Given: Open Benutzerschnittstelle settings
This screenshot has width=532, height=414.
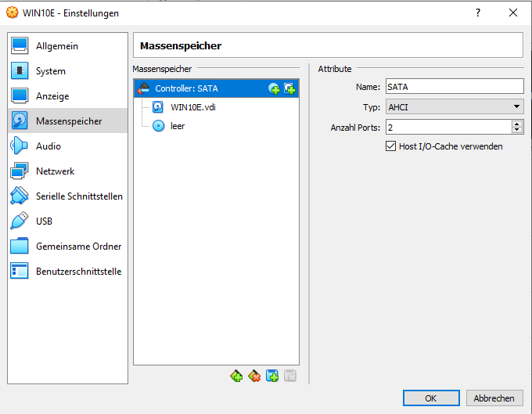Looking at the screenshot, I should [67, 271].
